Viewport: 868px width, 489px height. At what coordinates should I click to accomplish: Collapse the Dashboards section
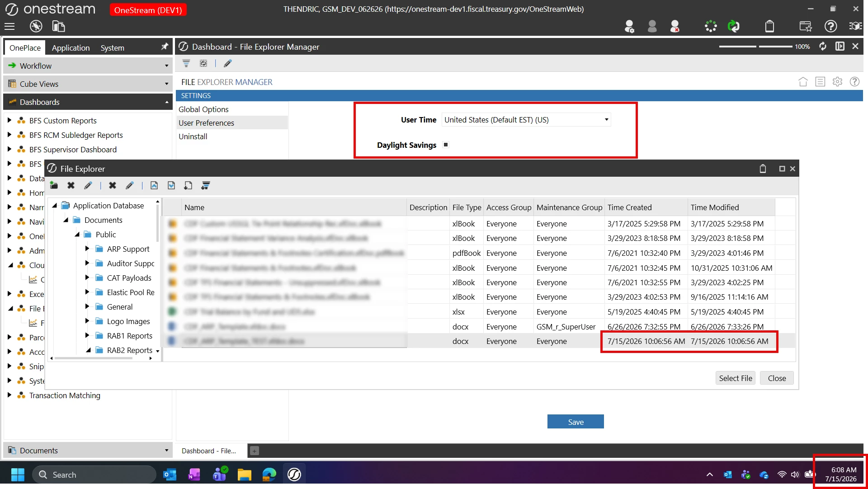click(88, 102)
